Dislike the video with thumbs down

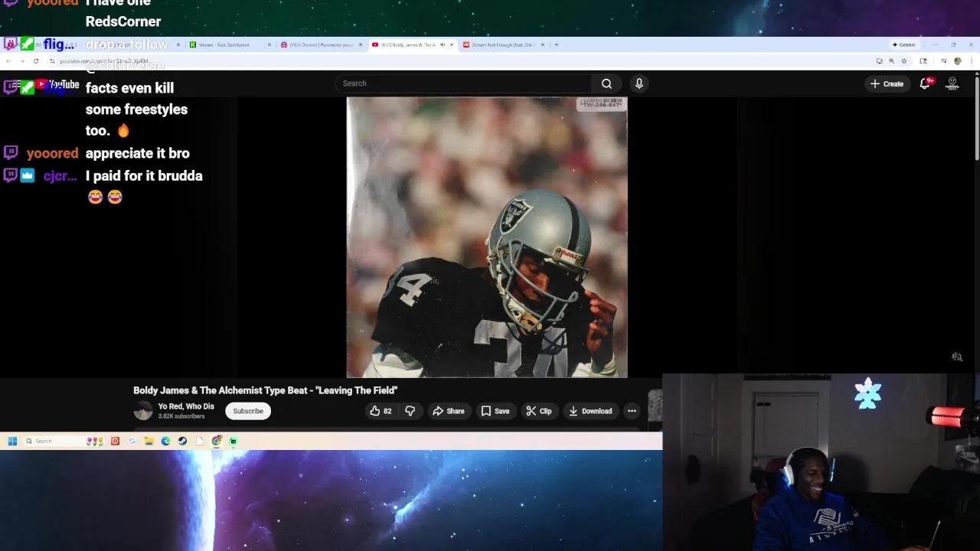click(x=410, y=411)
